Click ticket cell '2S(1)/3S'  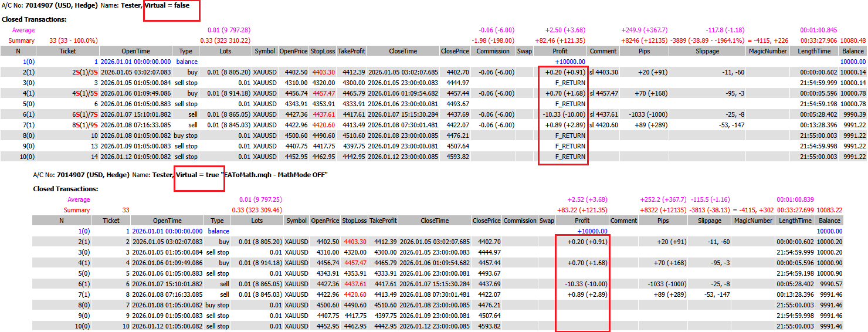coord(85,72)
